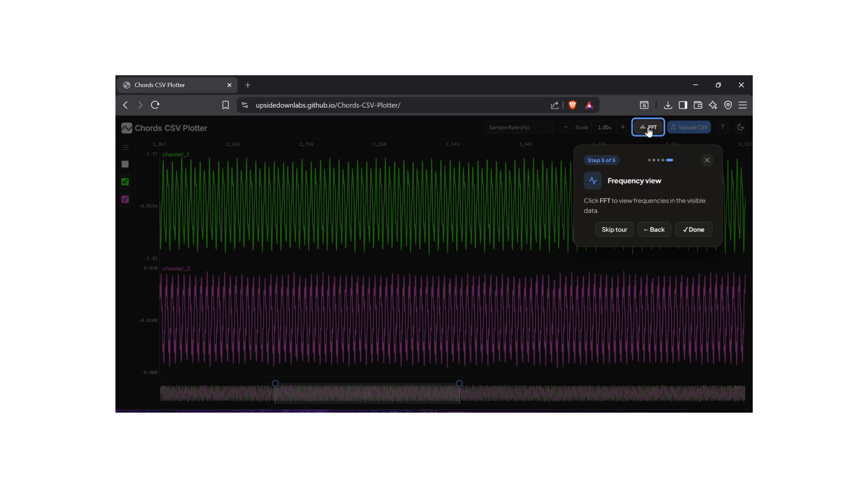This screenshot has height=488, width=868.
Task: Finish the tour with Done
Action: (693, 230)
